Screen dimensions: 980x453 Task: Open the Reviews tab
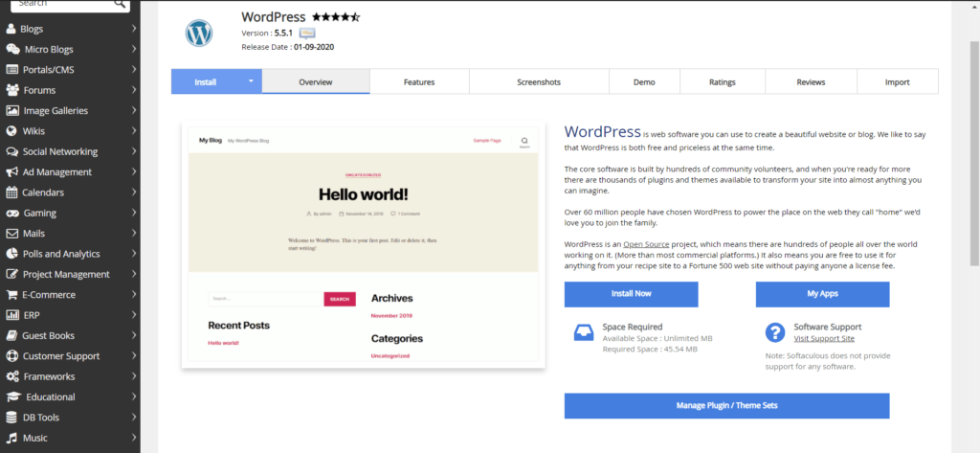coord(811,82)
